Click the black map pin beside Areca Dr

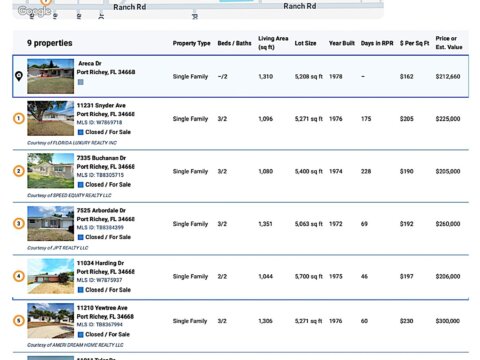(19, 76)
